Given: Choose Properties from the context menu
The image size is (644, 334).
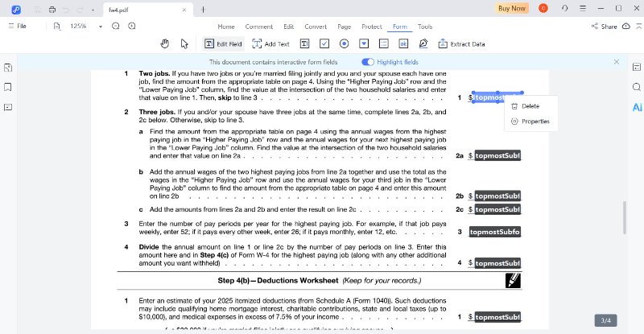Looking at the screenshot, I should 530,122.
